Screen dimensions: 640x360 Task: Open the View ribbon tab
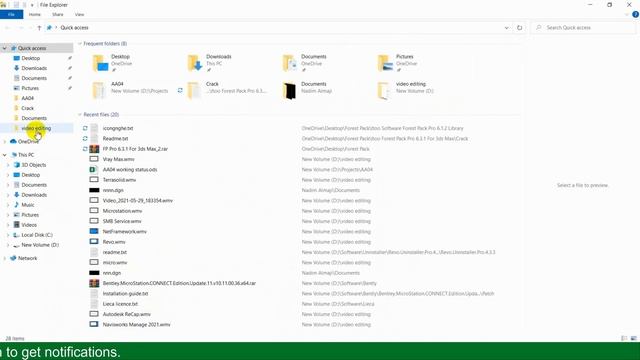pos(79,14)
